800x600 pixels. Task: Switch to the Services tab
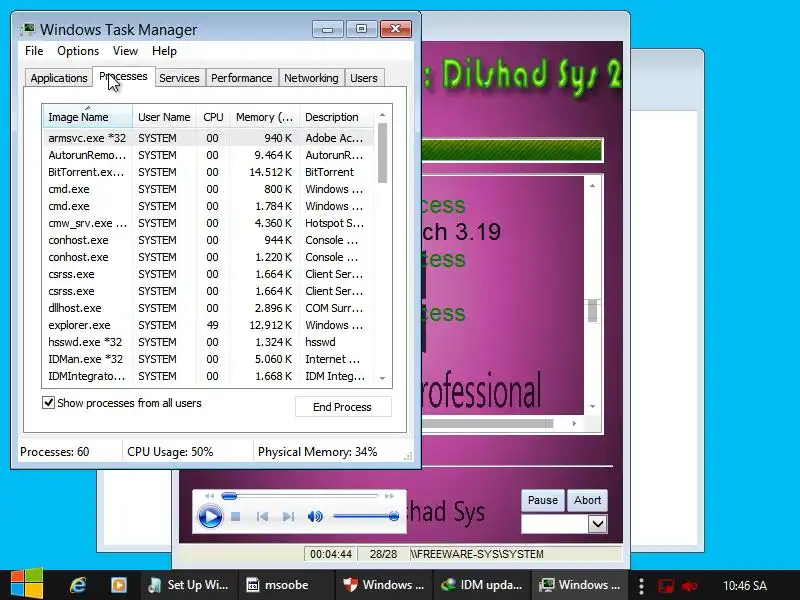coord(179,78)
